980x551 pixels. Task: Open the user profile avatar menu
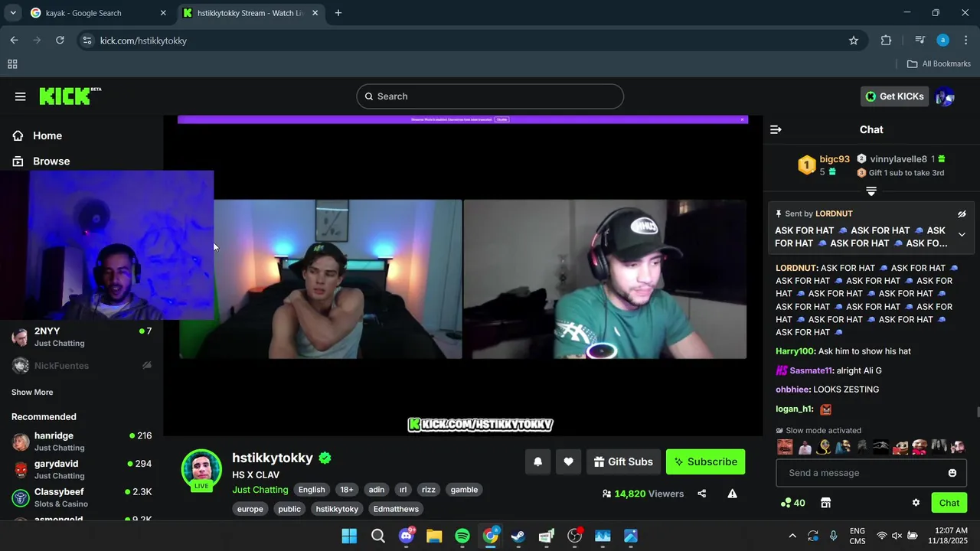tap(945, 96)
